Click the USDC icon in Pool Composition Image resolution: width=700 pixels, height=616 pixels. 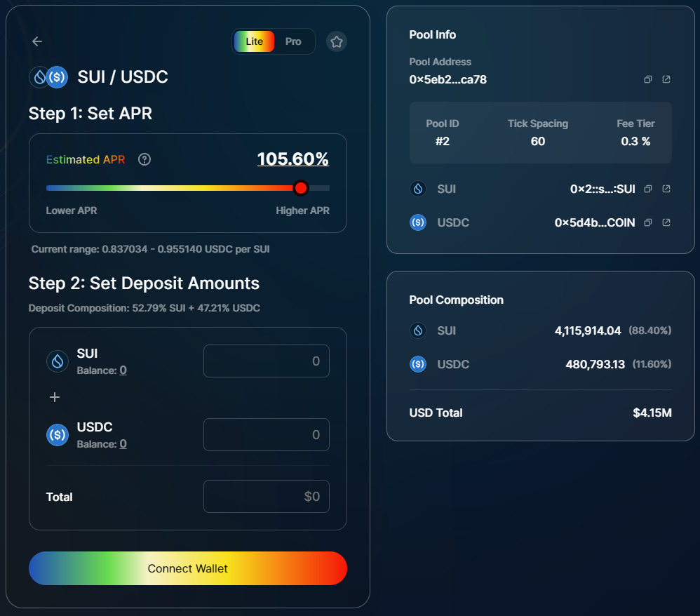tap(418, 364)
